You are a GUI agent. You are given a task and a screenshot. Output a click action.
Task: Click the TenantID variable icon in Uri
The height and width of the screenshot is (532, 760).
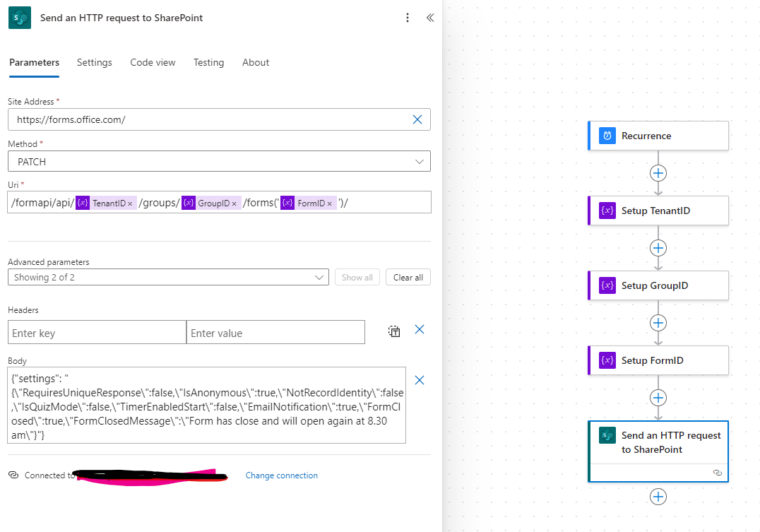(x=83, y=203)
